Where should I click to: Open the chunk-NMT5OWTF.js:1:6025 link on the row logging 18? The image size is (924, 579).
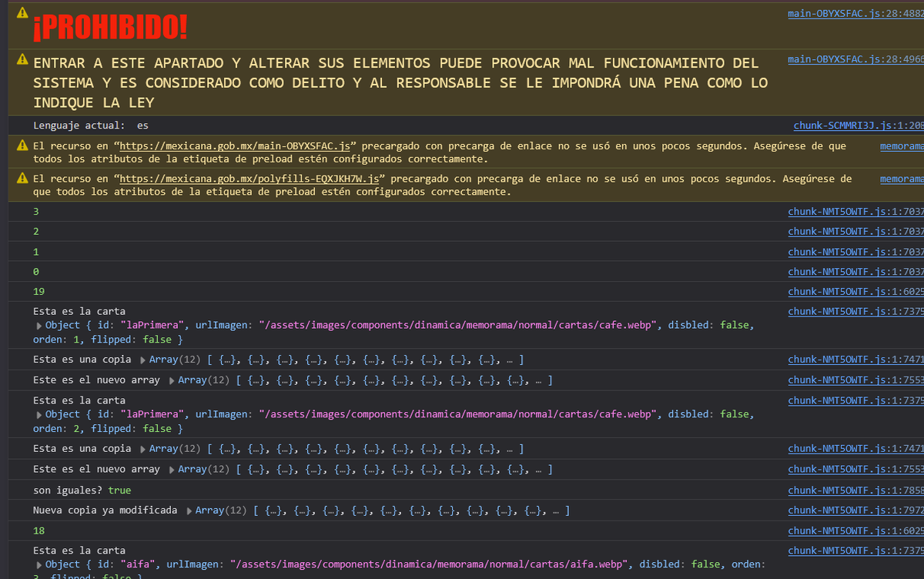pos(855,530)
